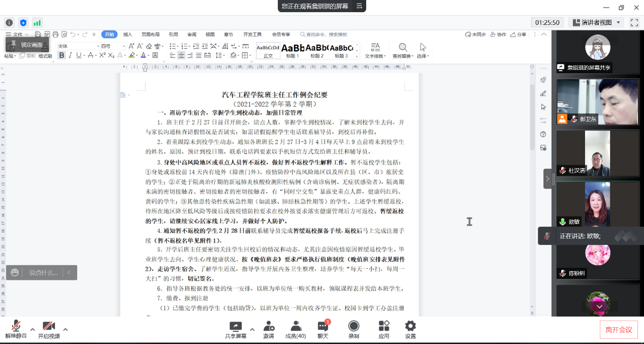Screen dimensions: 644x344
Task: Start recording with the Record icon
Action: click(x=353, y=326)
